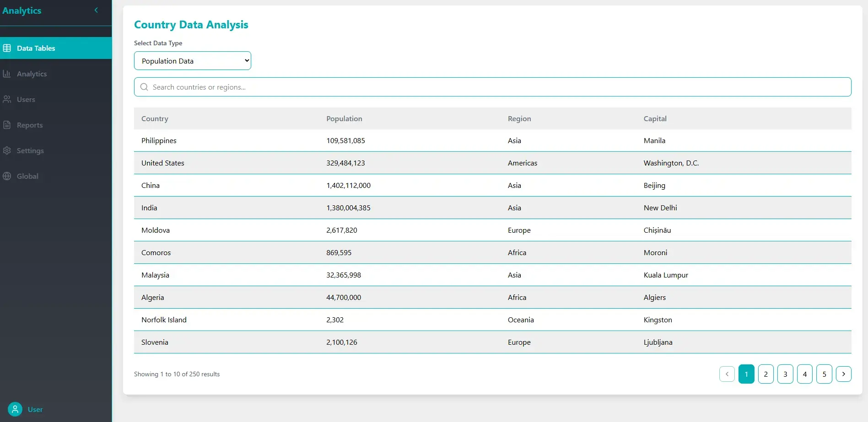868x422 pixels.
Task: Click the search magnifier icon
Action: (x=144, y=87)
